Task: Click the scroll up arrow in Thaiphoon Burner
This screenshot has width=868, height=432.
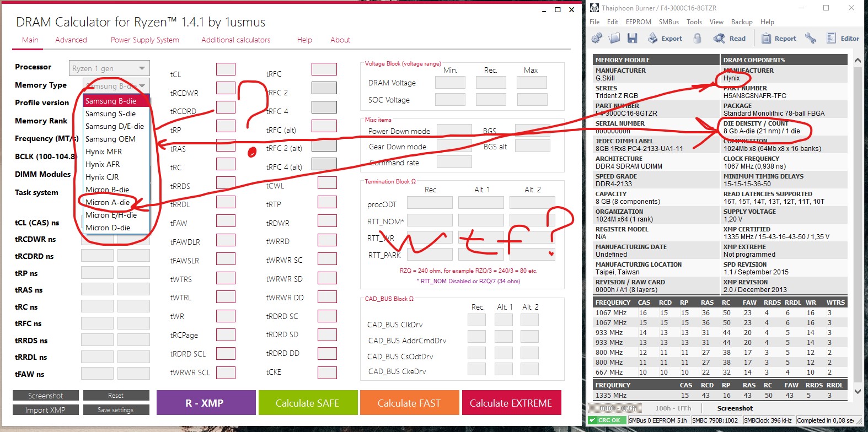Action: [x=858, y=60]
